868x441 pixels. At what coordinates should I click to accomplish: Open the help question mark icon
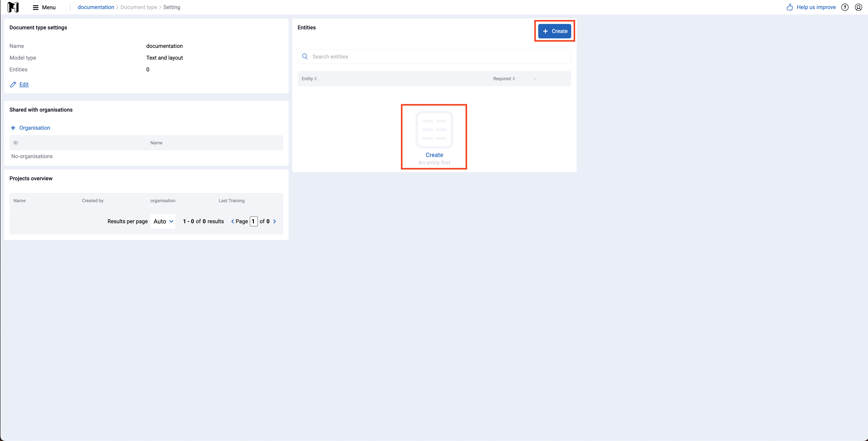point(844,7)
